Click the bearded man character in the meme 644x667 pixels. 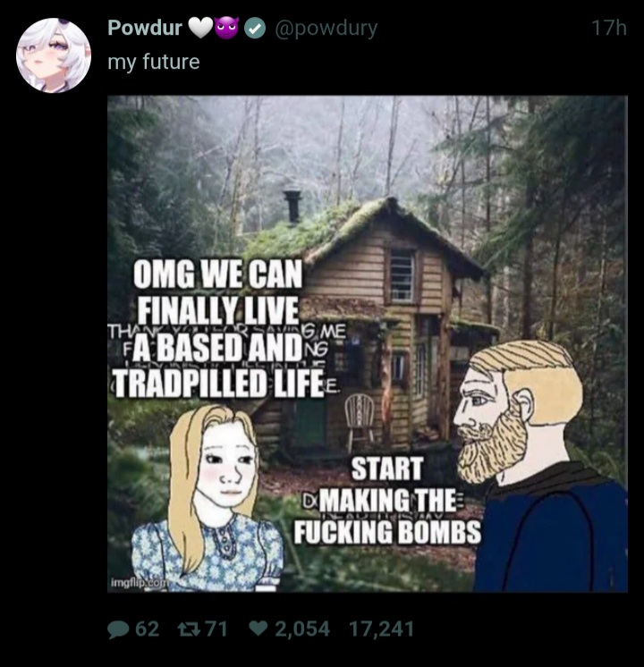pyautogui.click(x=539, y=466)
